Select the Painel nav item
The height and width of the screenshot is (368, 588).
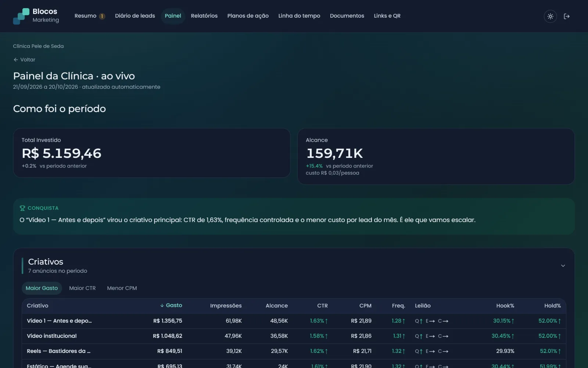coord(173,16)
